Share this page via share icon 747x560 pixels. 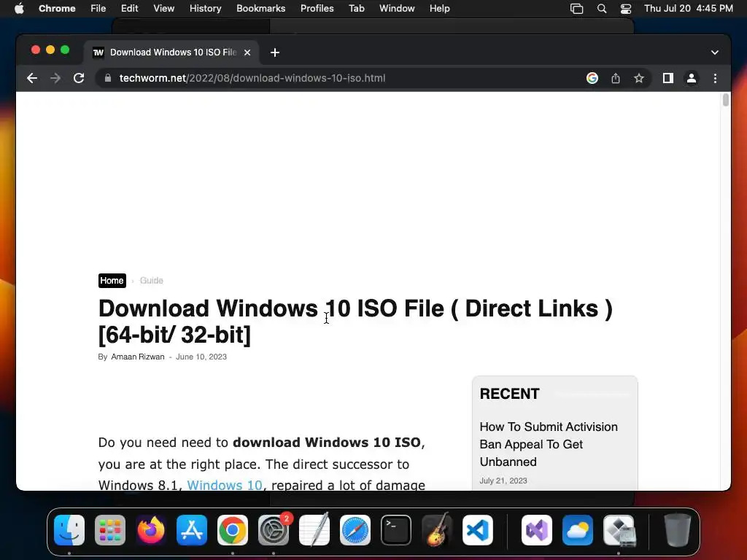(x=616, y=78)
